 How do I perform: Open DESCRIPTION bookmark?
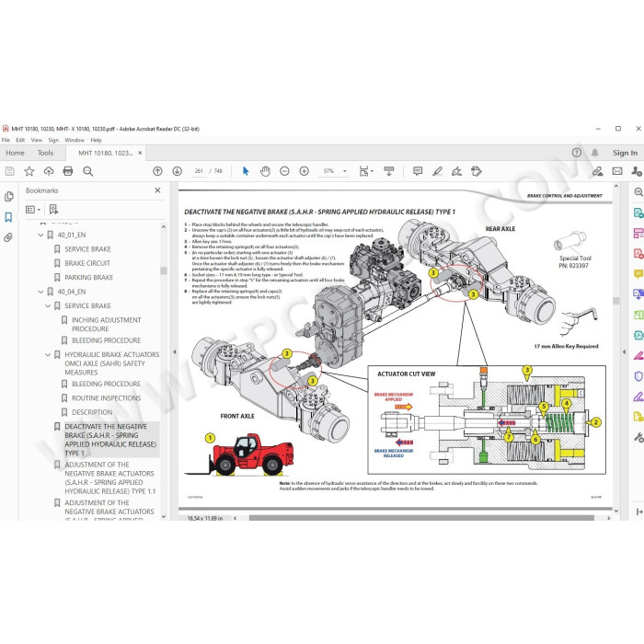(92, 412)
